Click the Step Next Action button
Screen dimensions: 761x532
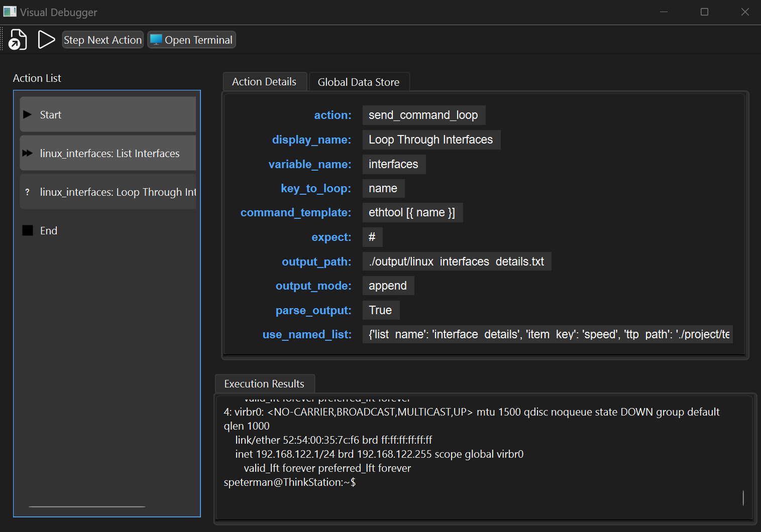pos(102,40)
